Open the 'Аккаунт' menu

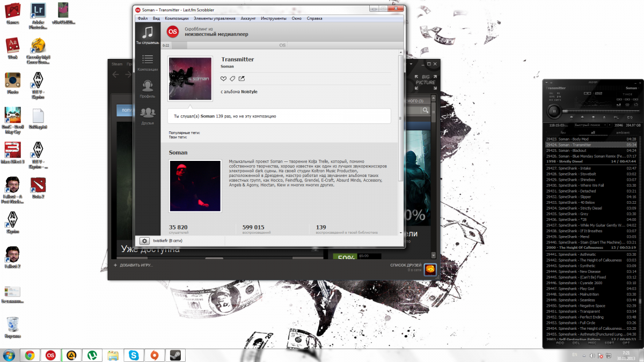coord(248,18)
